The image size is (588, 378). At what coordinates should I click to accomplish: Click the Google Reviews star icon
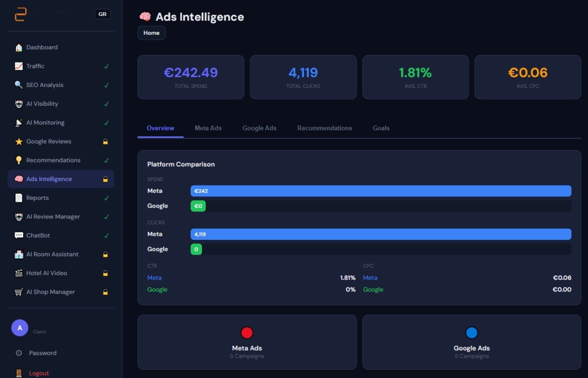19,142
